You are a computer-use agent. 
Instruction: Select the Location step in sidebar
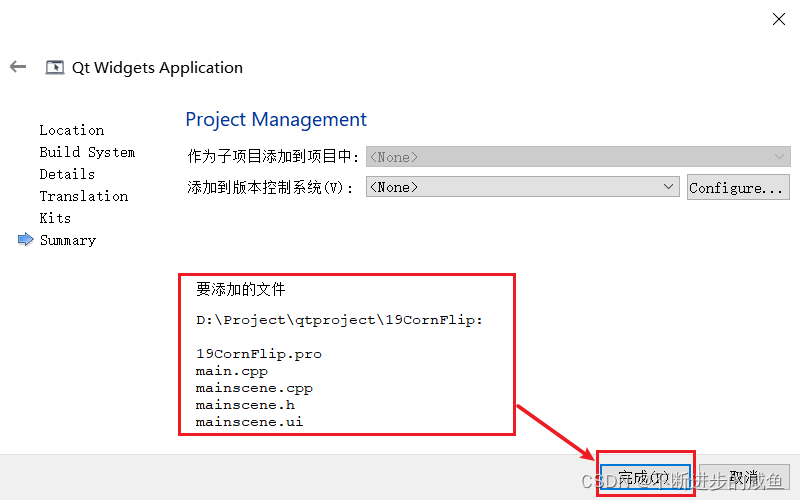(x=72, y=130)
